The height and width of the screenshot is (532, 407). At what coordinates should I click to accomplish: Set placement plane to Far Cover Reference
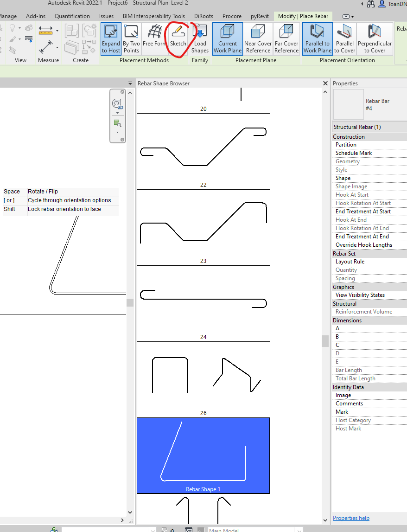click(286, 38)
